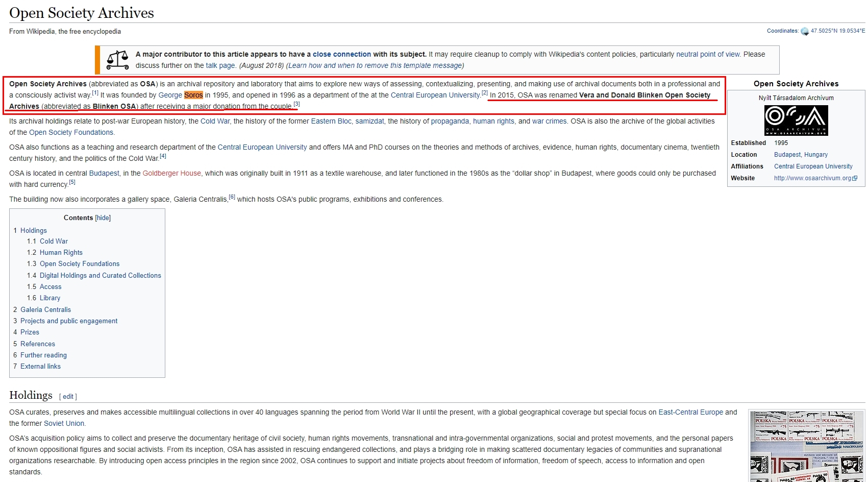Select the 'Nyílt Társadalom Archívum' infobox text
Viewport: 868px width, 482px height.
(796, 98)
